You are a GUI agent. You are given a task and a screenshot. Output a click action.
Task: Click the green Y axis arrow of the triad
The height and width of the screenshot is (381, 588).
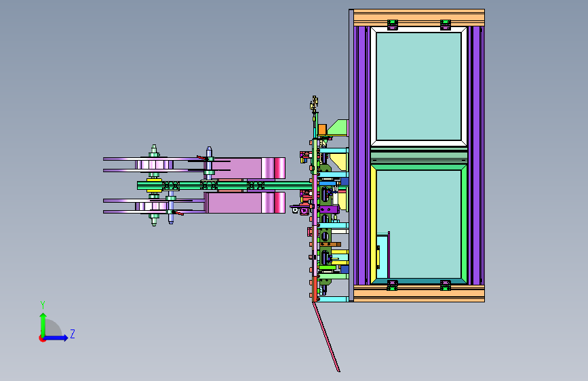point(43,324)
